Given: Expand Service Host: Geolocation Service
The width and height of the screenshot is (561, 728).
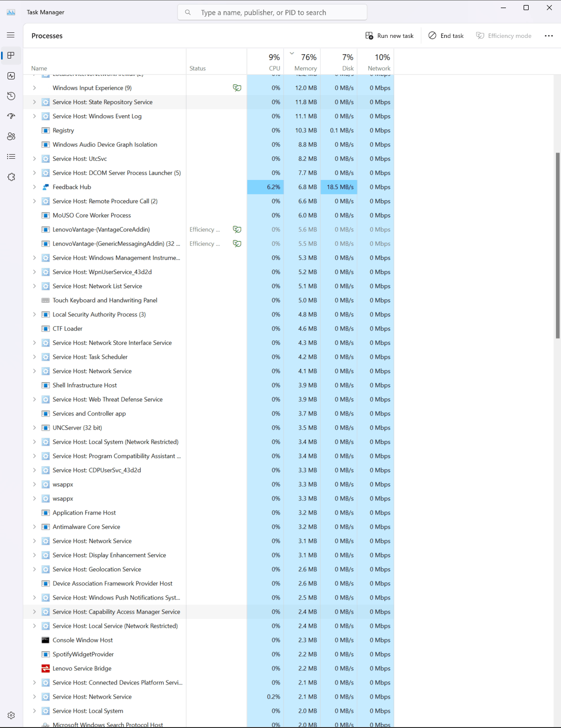Looking at the screenshot, I should (x=34, y=569).
